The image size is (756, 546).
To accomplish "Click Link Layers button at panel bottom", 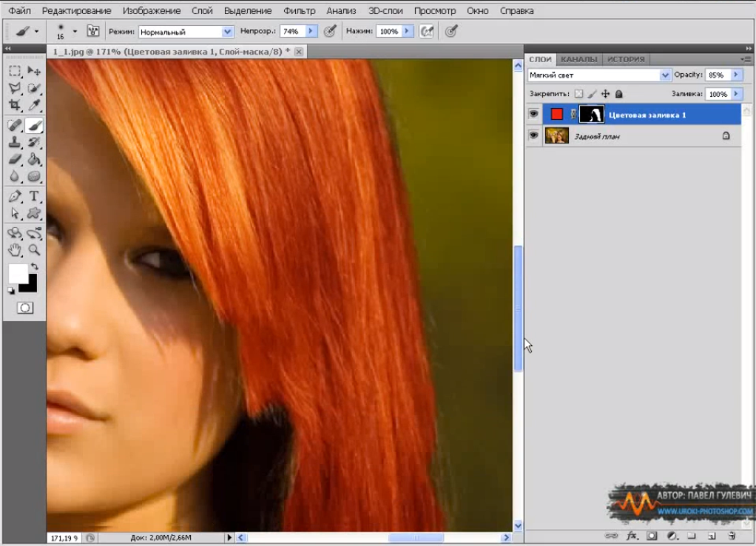I will [611, 536].
